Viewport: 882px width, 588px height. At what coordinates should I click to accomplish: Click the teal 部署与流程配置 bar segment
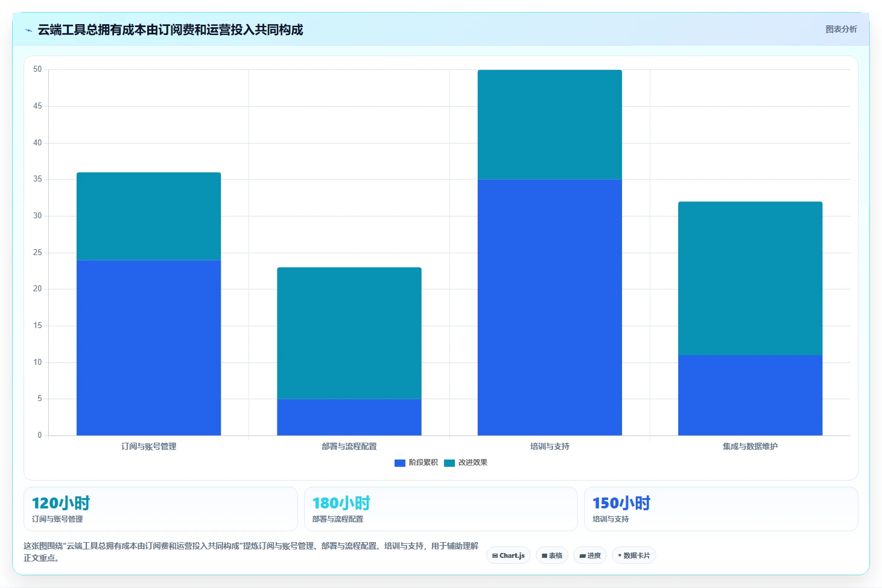click(x=349, y=333)
